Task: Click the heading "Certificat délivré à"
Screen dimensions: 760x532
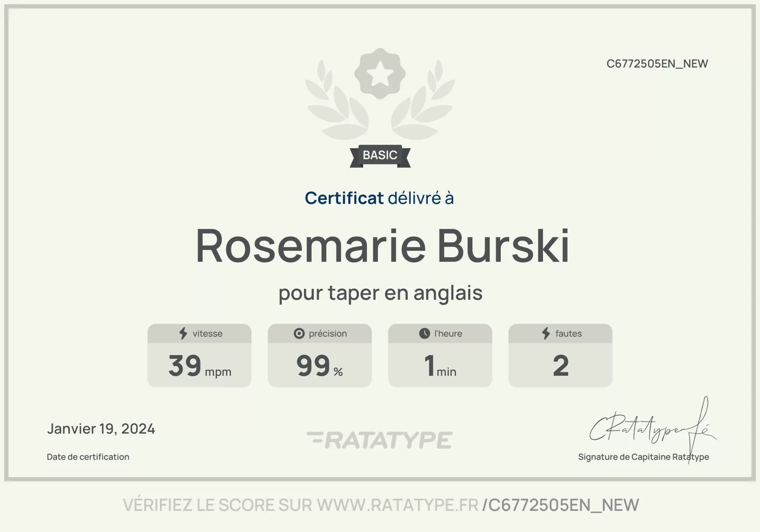Action: pyautogui.click(x=379, y=198)
